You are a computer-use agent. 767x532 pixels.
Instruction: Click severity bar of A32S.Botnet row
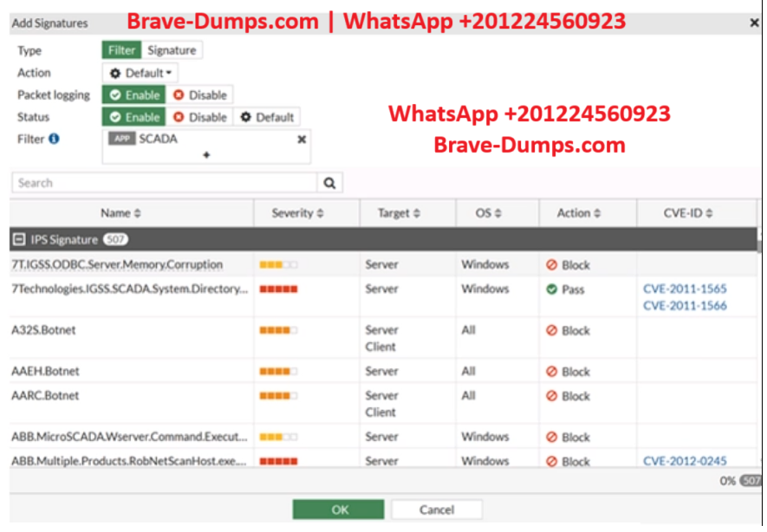click(x=278, y=330)
